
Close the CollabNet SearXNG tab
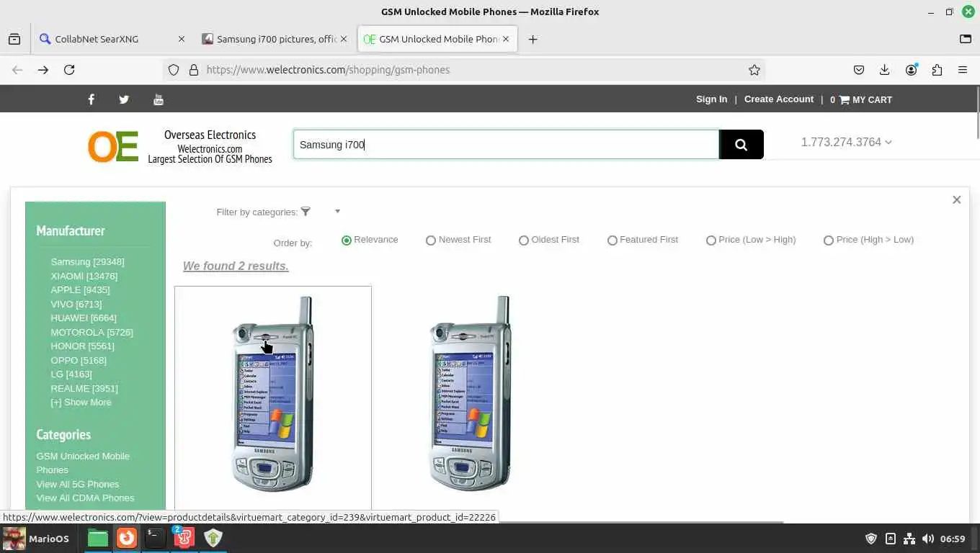(x=181, y=39)
